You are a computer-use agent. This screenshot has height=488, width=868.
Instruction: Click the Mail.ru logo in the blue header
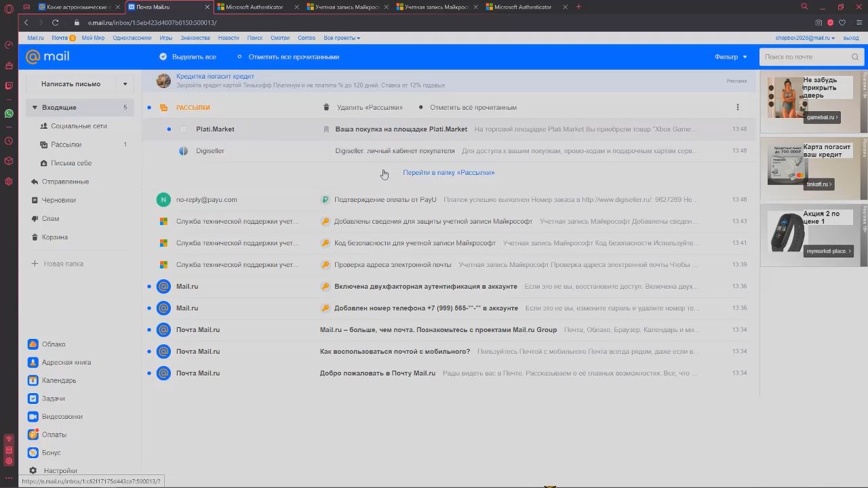click(x=47, y=57)
